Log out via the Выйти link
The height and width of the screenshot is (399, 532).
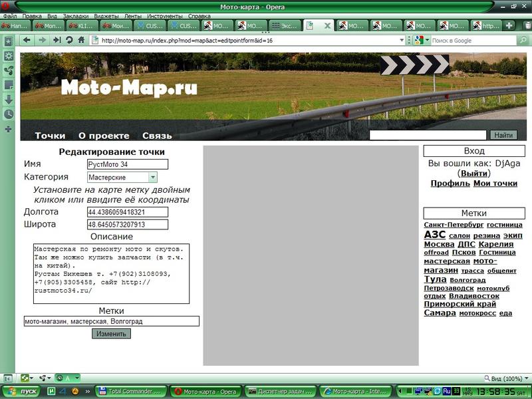point(474,174)
